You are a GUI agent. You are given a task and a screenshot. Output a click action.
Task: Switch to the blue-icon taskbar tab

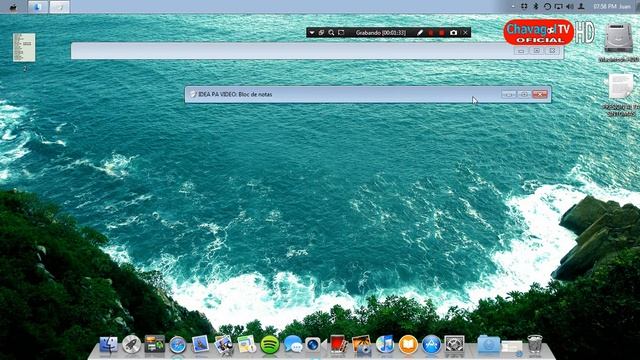pos(38,7)
